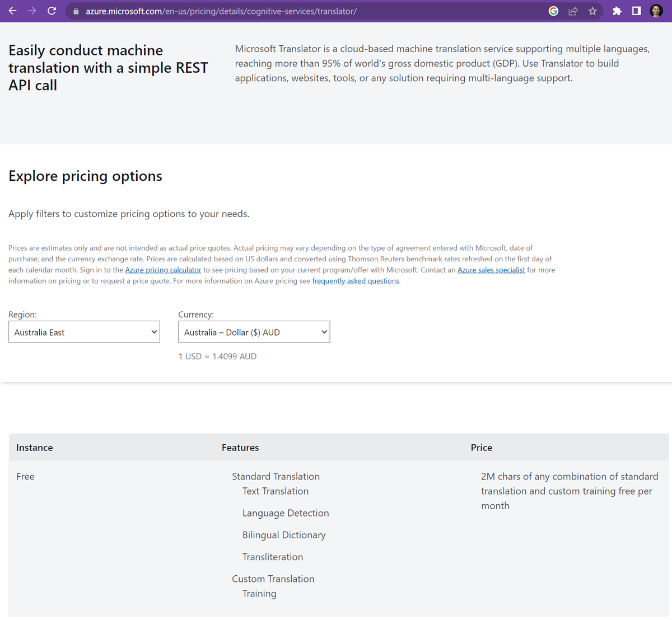Viewport: 672px width, 620px height.
Task: Select the Instance column header
Action: click(x=34, y=447)
